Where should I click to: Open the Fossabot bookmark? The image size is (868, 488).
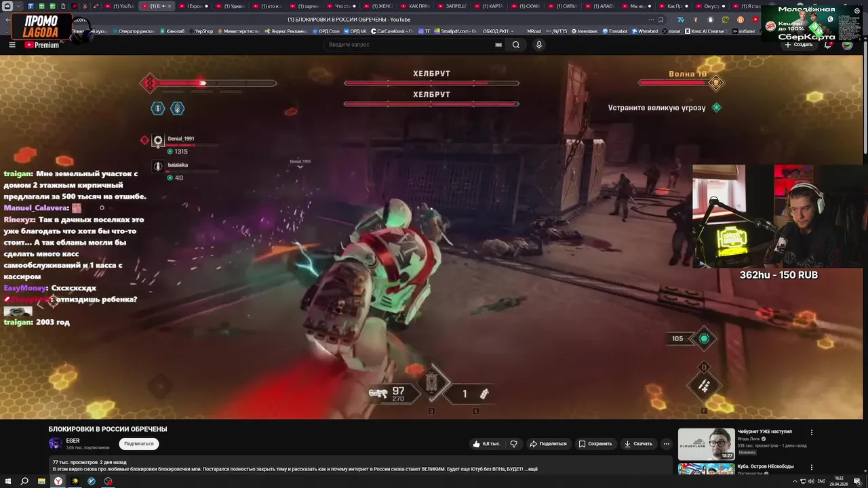[x=615, y=31]
